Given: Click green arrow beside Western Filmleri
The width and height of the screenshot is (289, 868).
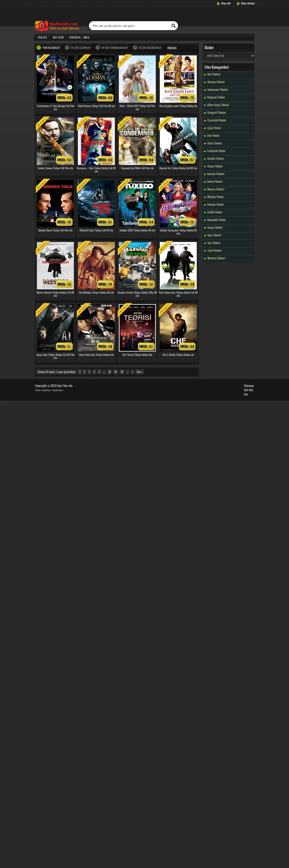Looking at the screenshot, I should click(x=205, y=258).
